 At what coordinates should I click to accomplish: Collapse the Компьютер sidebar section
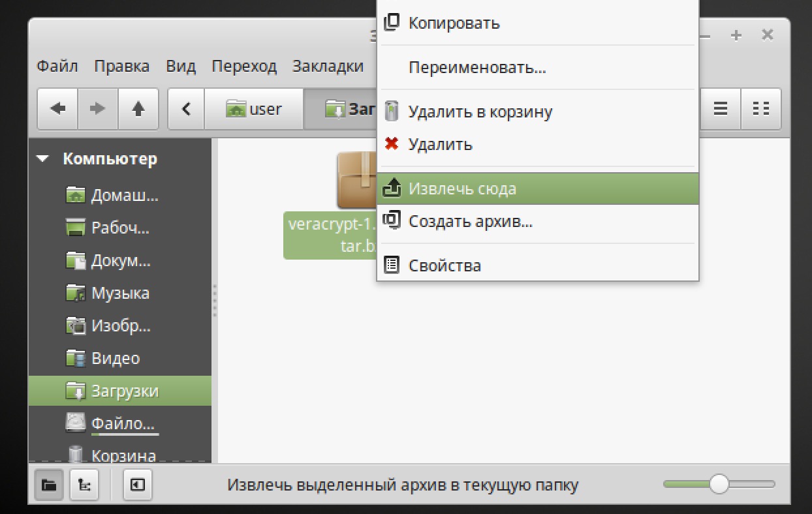pos(44,159)
